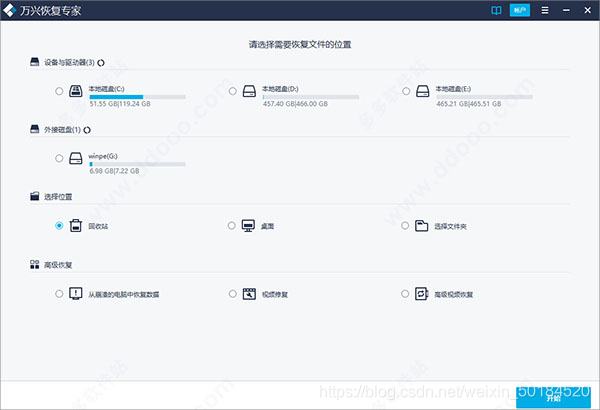600x410 pixels.
Task: Select the 桌面 desktop radio button
Action: point(232,225)
